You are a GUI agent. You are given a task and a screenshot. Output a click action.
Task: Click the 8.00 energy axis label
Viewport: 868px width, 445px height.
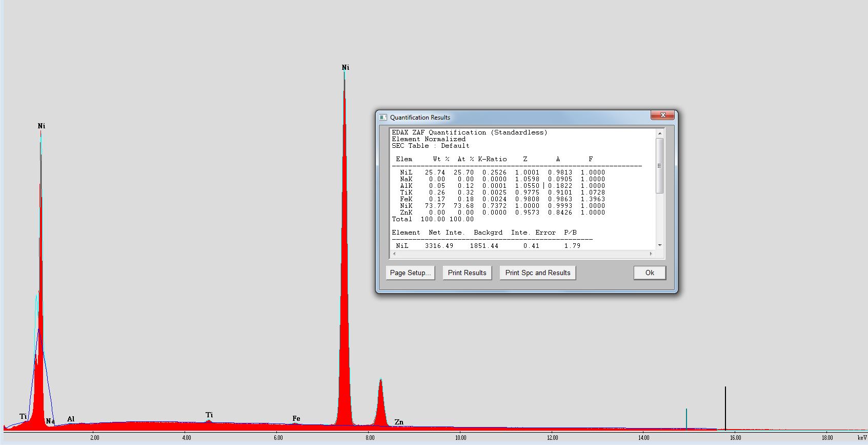(x=370, y=438)
